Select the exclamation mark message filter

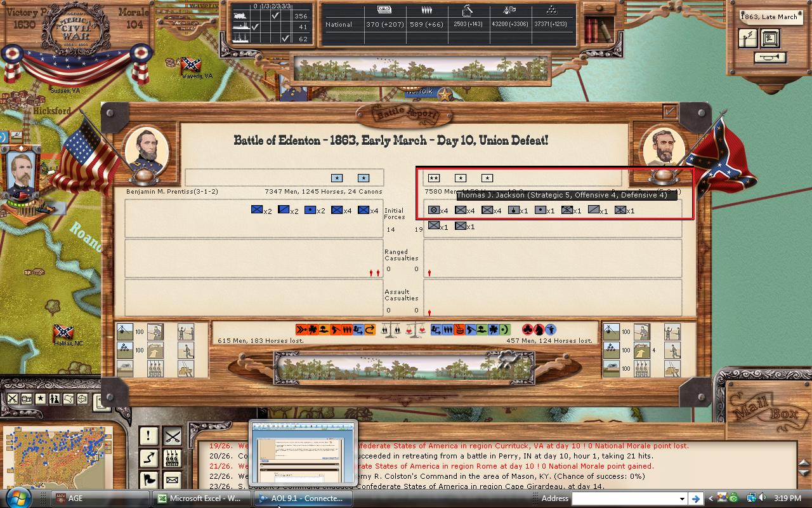pyautogui.click(x=148, y=436)
